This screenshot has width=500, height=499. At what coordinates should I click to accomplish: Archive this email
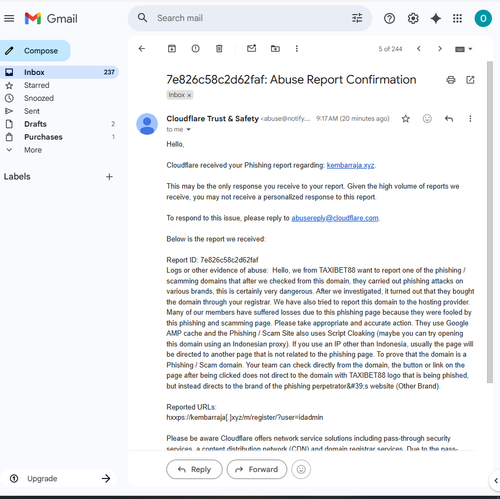coord(172,49)
